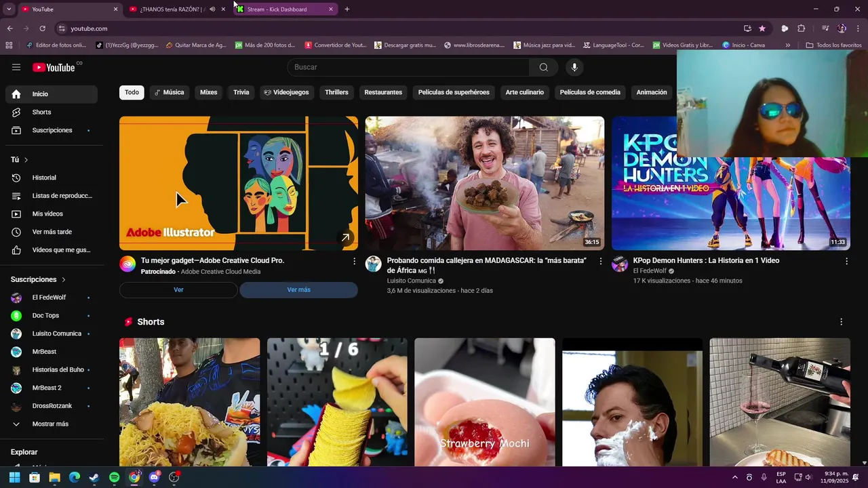Open the Madagascar street food video thumbnail
This screenshot has height=488, width=868.
(x=485, y=183)
